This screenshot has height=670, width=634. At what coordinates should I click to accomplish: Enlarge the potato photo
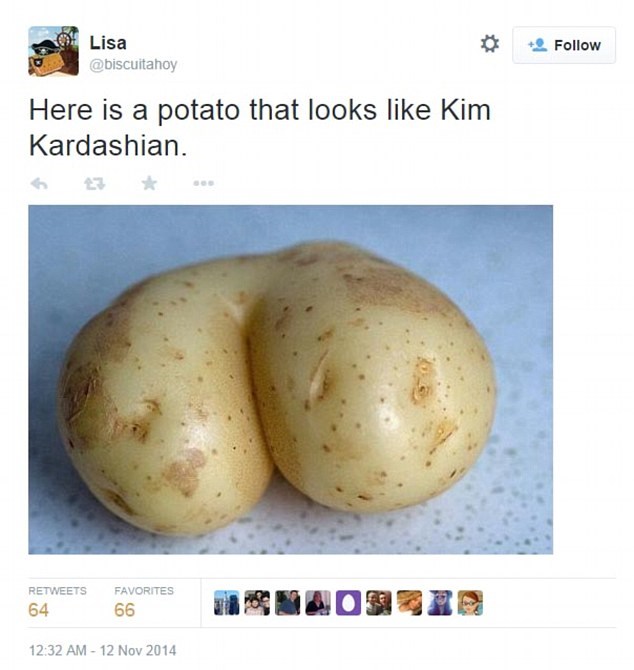coord(291,379)
